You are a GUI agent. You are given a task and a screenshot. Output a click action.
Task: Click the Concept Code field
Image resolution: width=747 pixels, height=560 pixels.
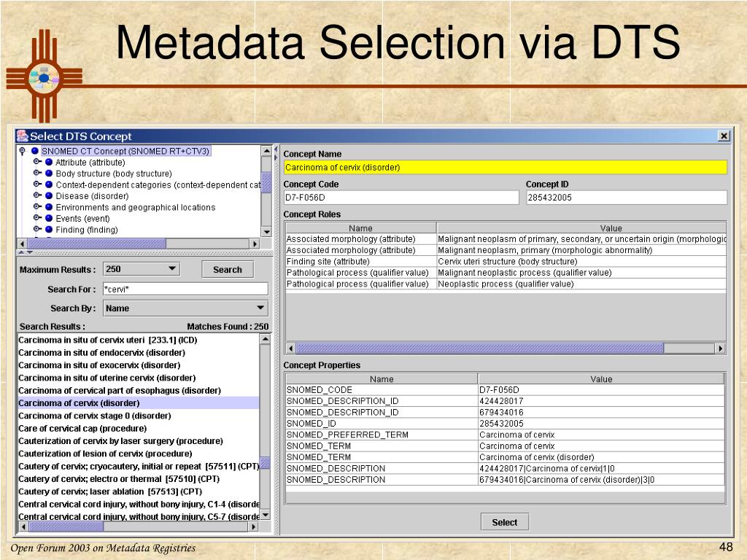point(401,198)
